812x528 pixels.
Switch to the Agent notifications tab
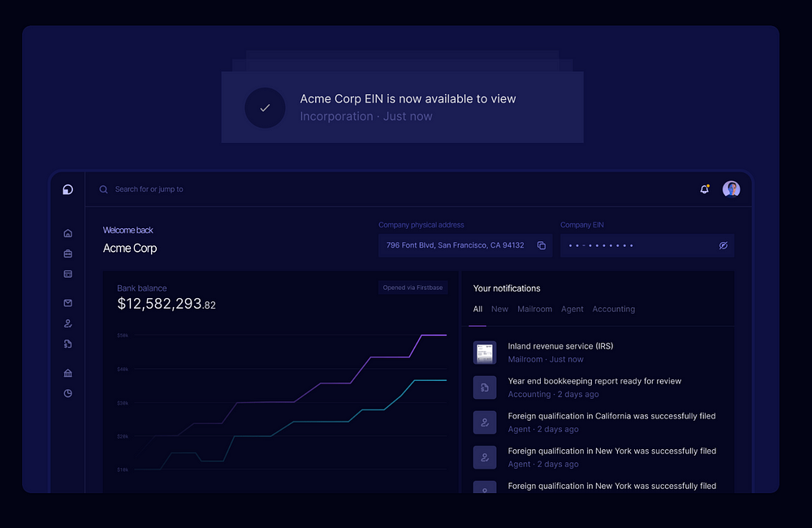click(572, 309)
